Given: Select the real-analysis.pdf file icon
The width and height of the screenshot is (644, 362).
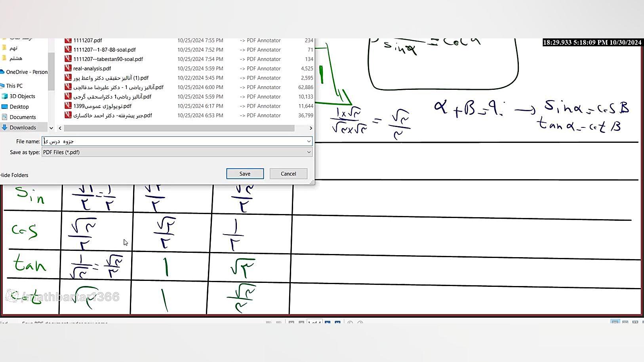Looking at the screenshot, I should 68,68.
